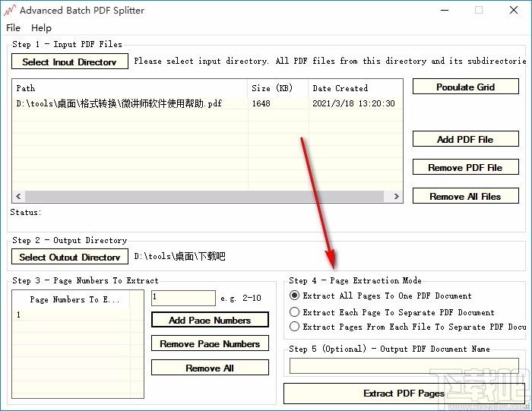Click Remove All Files button
The image size is (532, 411).
click(x=465, y=196)
